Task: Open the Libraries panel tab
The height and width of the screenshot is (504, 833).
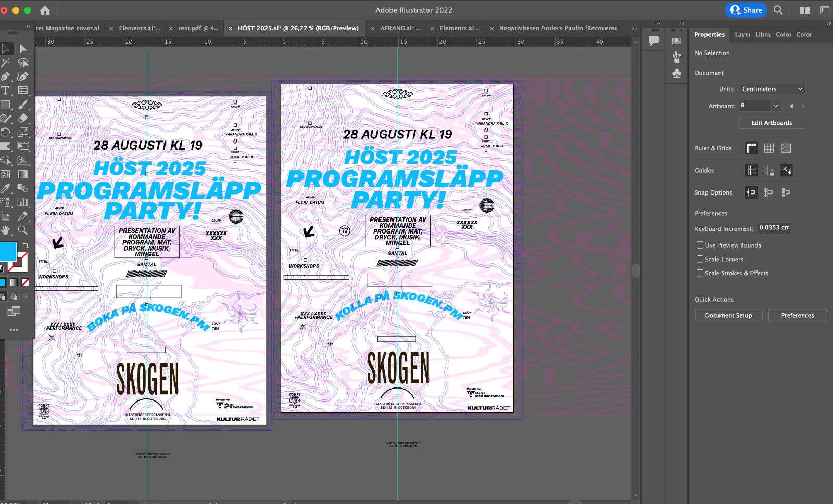Action: pyautogui.click(x=763, y=35)
